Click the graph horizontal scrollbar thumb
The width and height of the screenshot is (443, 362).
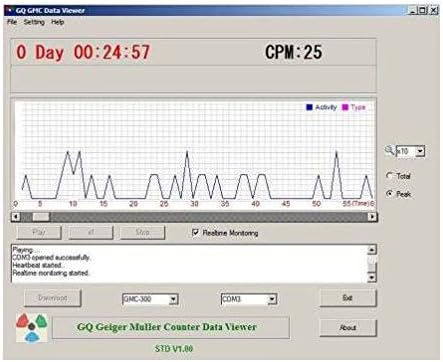click(41, 217)
